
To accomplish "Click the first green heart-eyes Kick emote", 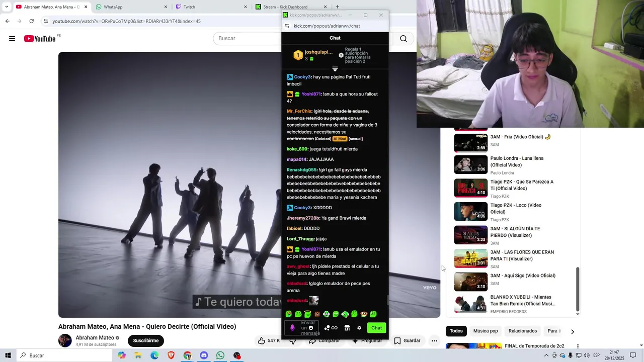I will [x=289, y=314].
